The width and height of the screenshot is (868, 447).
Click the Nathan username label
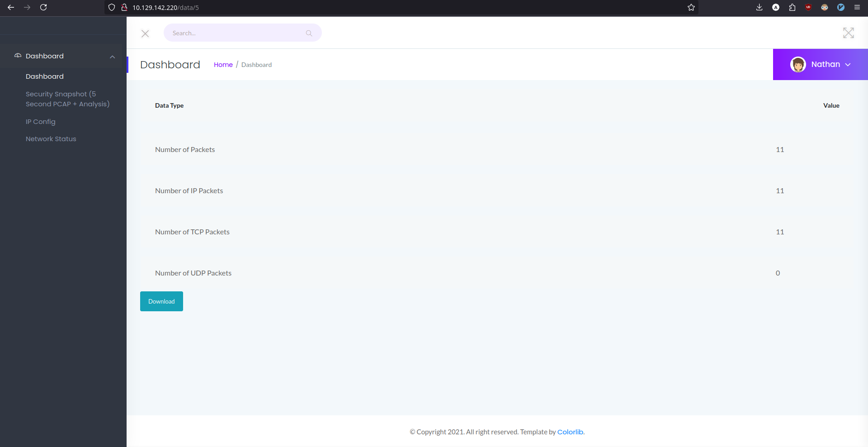tap(826, 64)
